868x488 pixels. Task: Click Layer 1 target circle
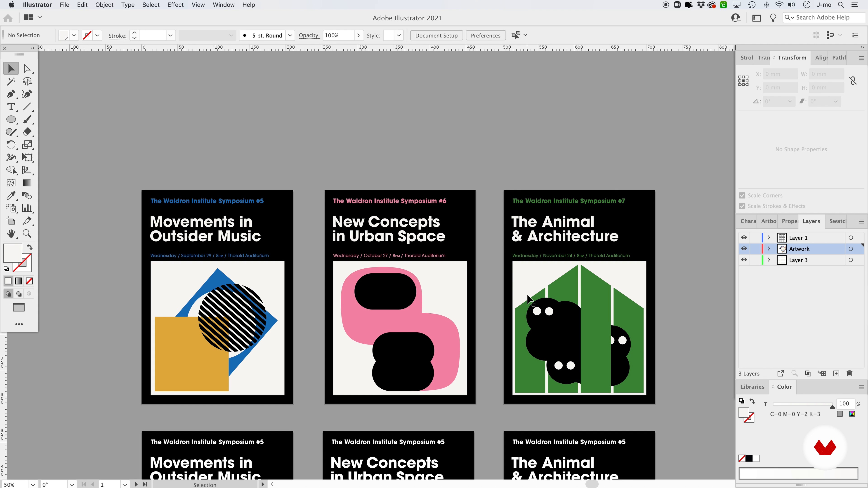pyautogui.click(x=851, y=238)
